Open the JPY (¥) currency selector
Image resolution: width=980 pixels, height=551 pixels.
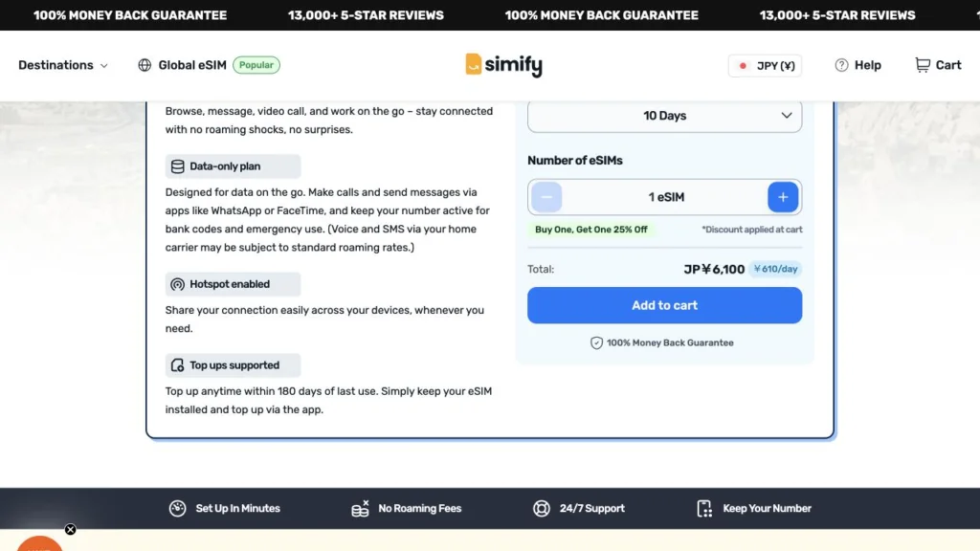tap(765, 66)
